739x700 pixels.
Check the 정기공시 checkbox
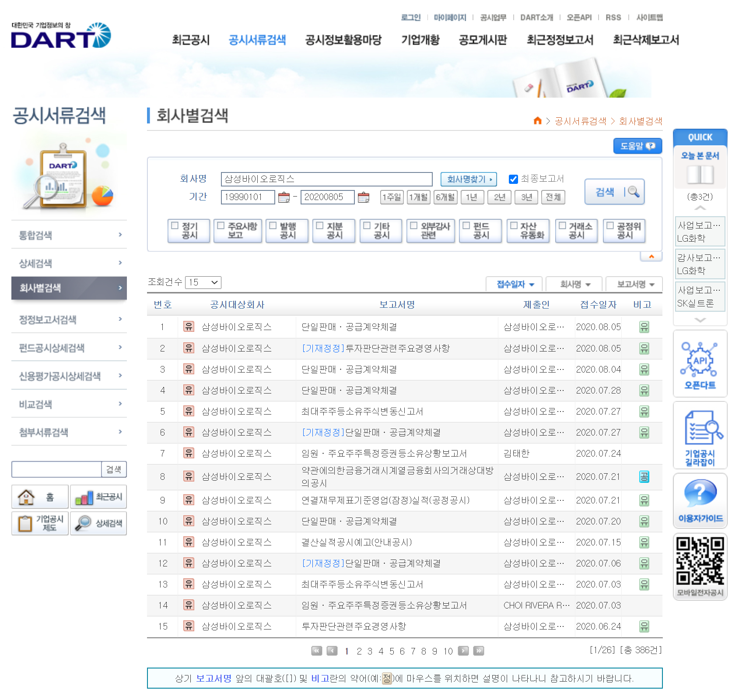(x=175, y=225)
